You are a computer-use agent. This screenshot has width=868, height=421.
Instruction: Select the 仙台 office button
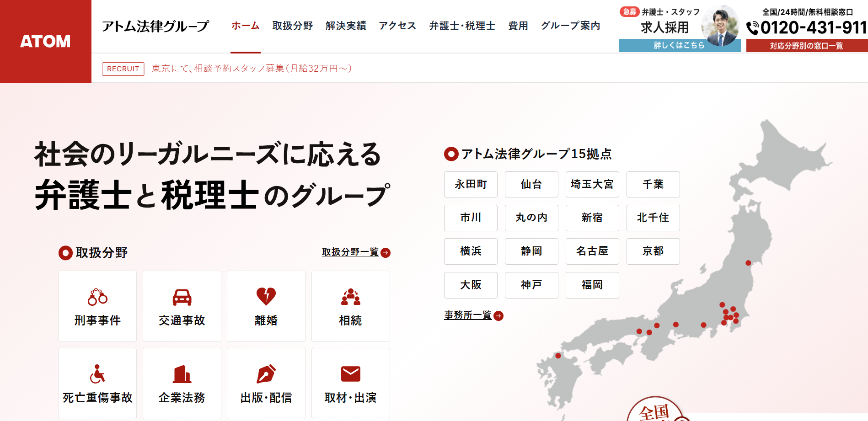pos(531,184)
